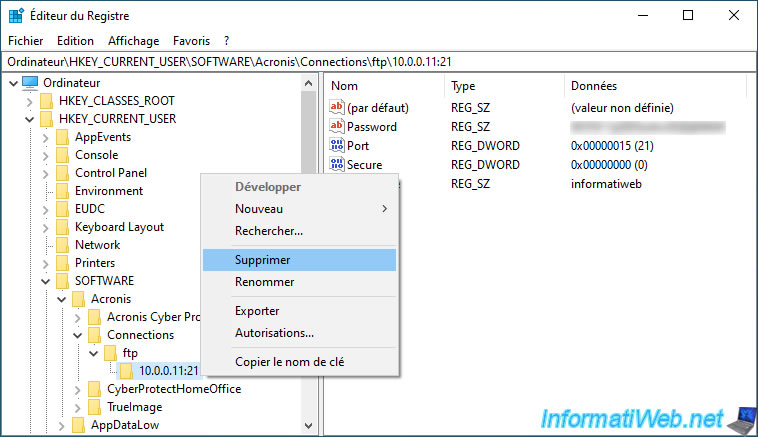This screenshot has height=437, width=758.
Task: Collapse the Acronis key
Action: pos(61,300)
